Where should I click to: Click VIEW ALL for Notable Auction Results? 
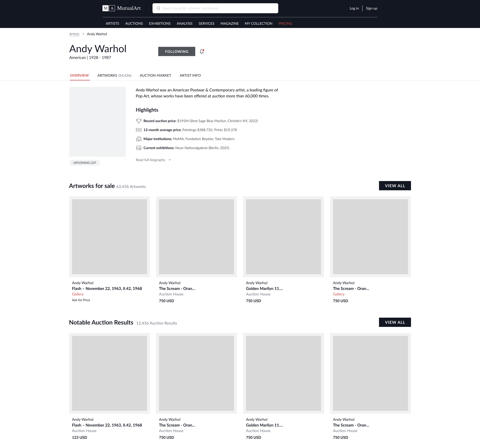pos(395,322)
